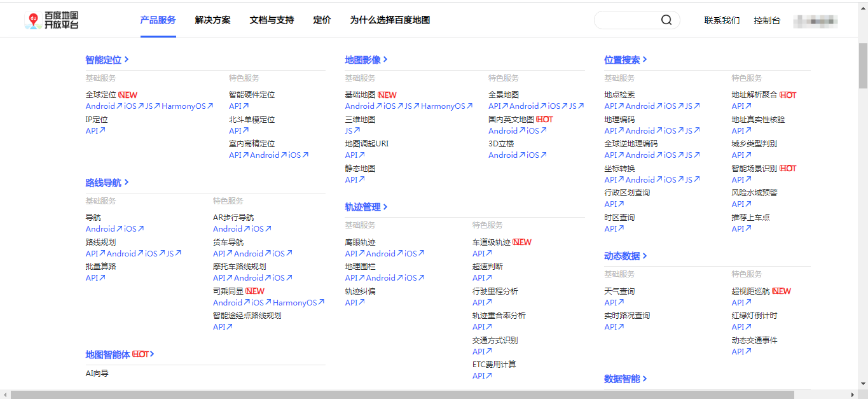Open API link under 行驶里程分析
The height and width of the screenshot is (399, 868).
click(483, 302)
